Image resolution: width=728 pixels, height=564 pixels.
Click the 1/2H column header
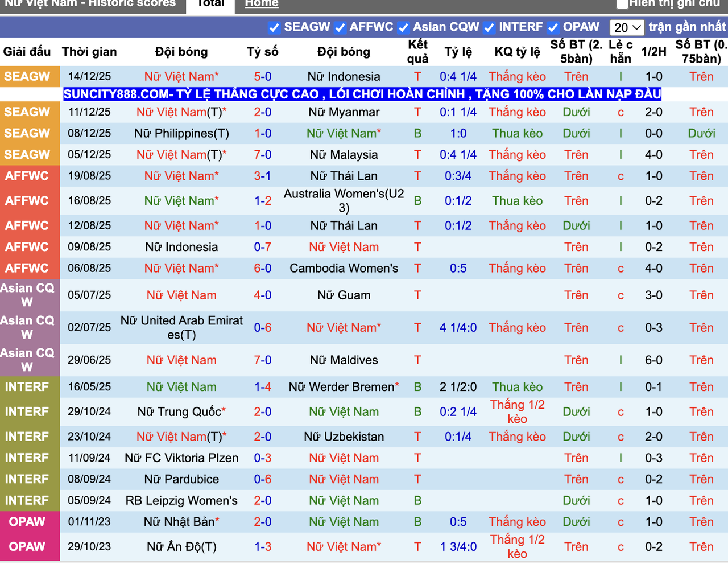point(654,52)
